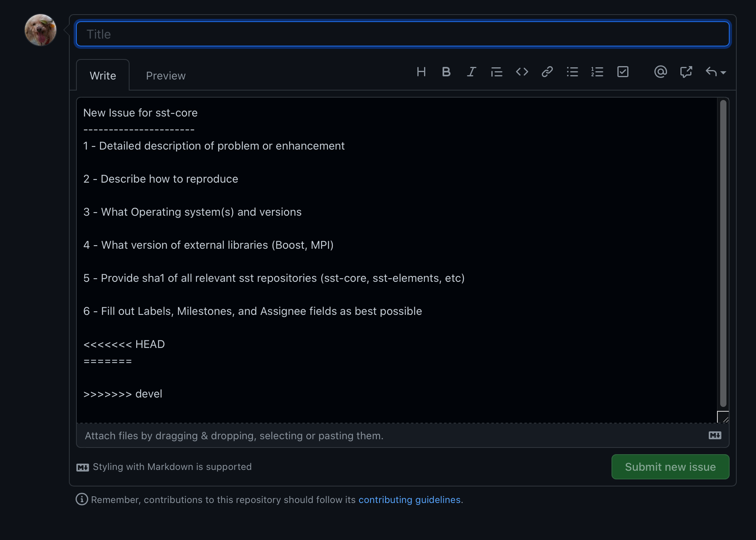Select the Write tab
Viewport: 756px width, 540px height.
(x=103, y=75)
